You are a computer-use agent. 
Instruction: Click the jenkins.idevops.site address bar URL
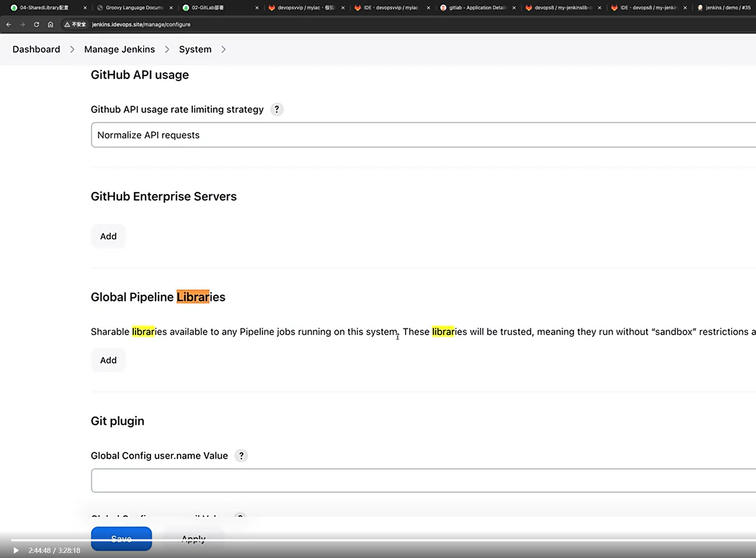click(141, 24)
